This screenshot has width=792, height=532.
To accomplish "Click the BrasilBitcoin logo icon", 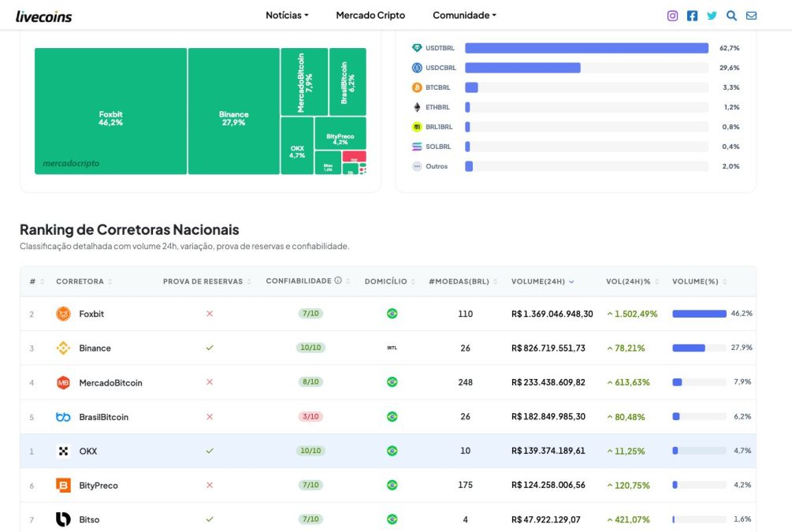I will pos(63,417).
